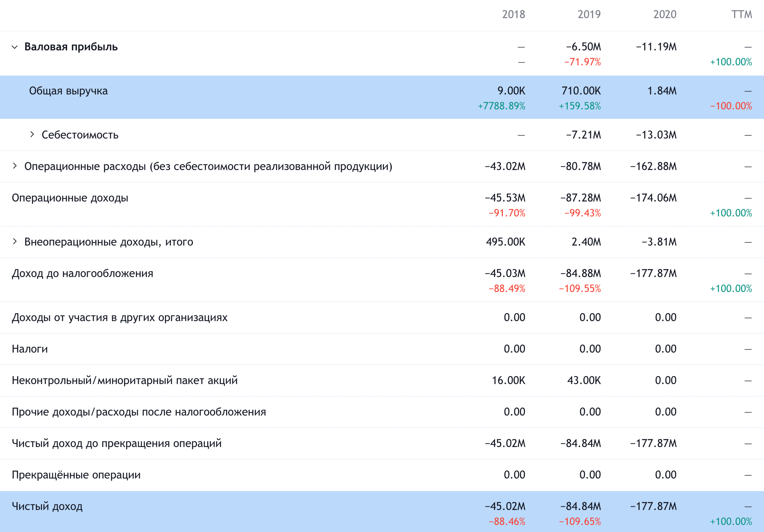This screenshot has height=532, width=764.
Task: Select the TTM column header
Action: 742,15
